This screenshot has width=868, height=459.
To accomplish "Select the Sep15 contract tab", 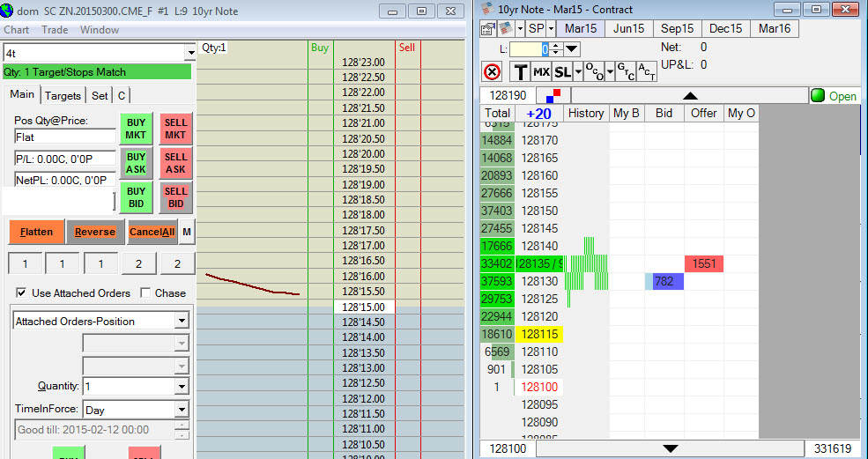I will click(x=678, y=29).
